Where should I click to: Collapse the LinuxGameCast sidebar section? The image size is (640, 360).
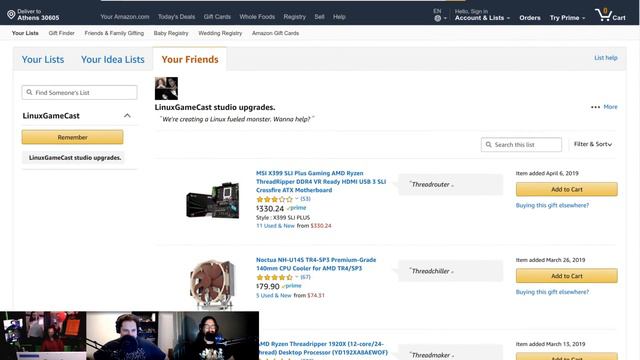(127, 116)
